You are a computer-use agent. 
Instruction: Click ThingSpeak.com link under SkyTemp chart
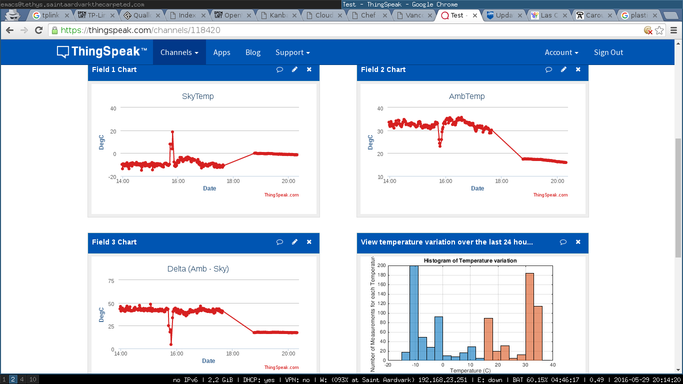tap(281, 195)
